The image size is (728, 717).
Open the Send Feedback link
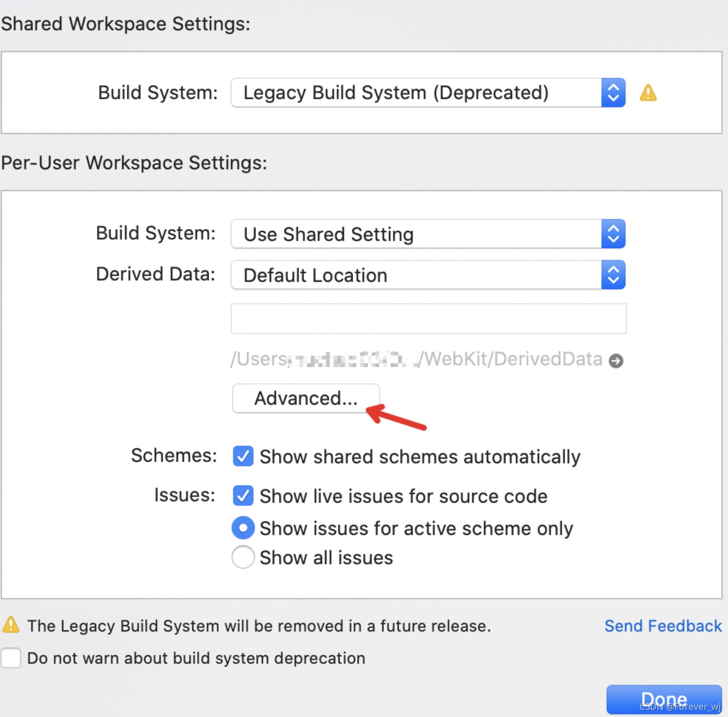tap(663, 626)
